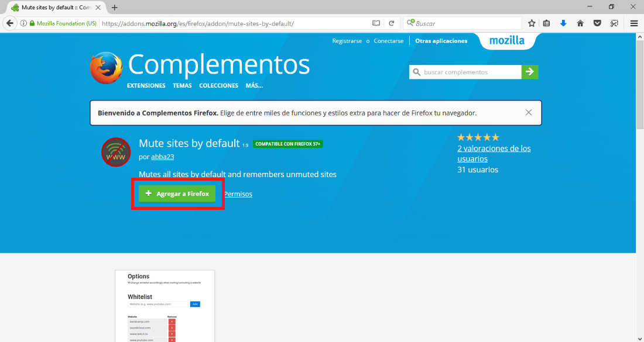644x342 pixels.
Task: Click the Buscar browser search box
Action: [x=462, y=23]
